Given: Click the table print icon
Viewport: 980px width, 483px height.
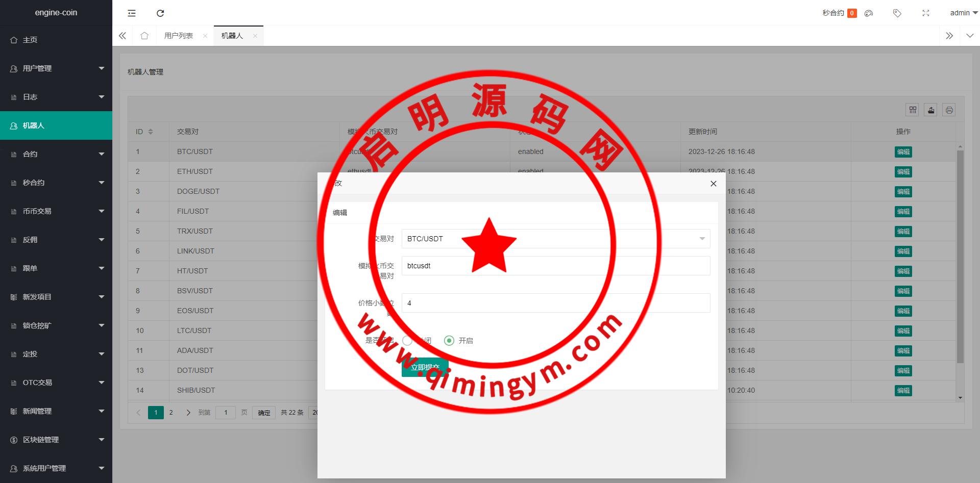Looking at the screenshot, I should tap(949, 110).
